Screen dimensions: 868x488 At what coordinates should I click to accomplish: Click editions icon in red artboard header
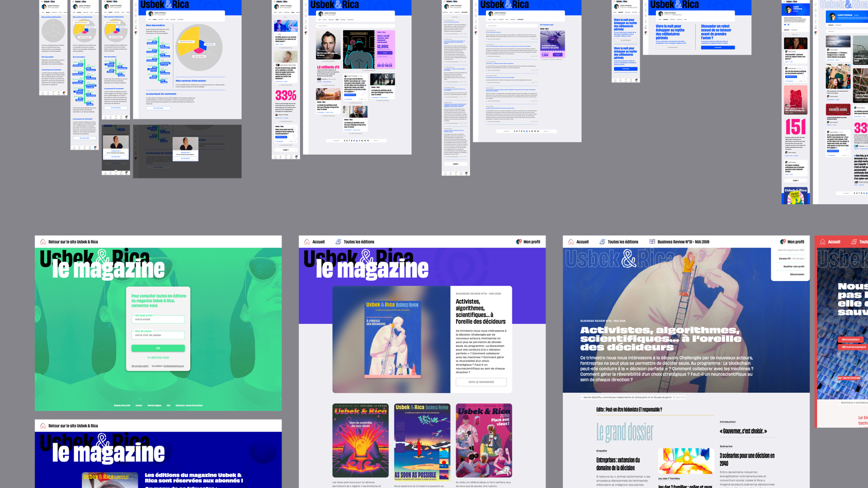[854, 242]
